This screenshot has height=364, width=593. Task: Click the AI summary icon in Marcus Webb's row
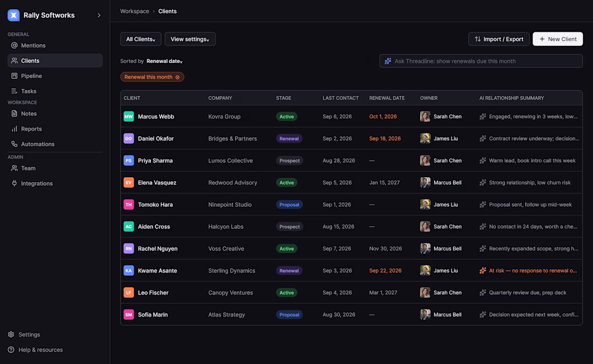(482, 117)
